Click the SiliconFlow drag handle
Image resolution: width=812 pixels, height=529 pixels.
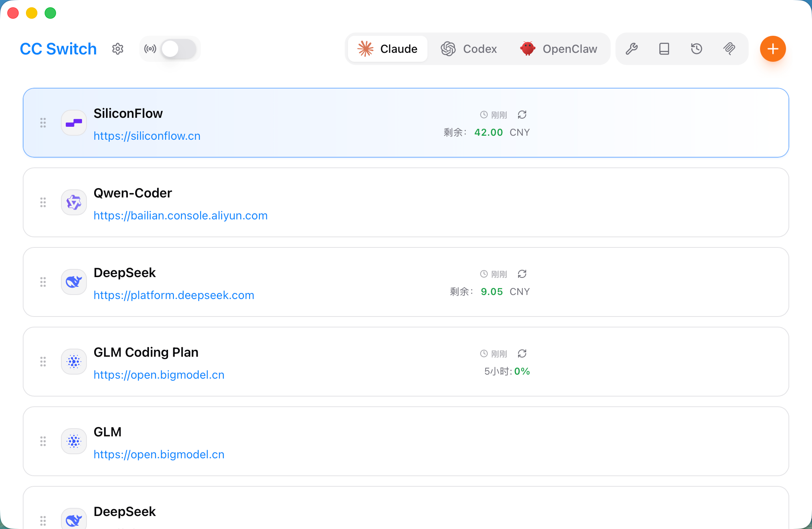tap(43, 123)
